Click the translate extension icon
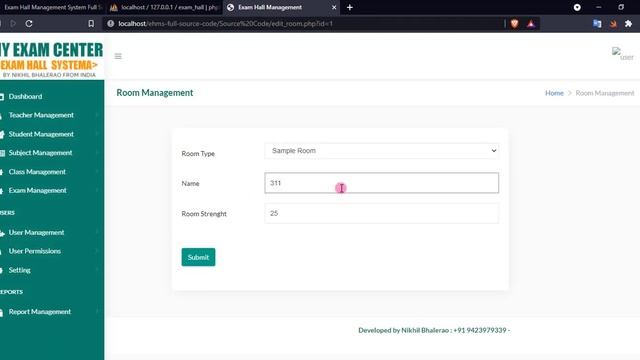 click(x=597, y=24)
